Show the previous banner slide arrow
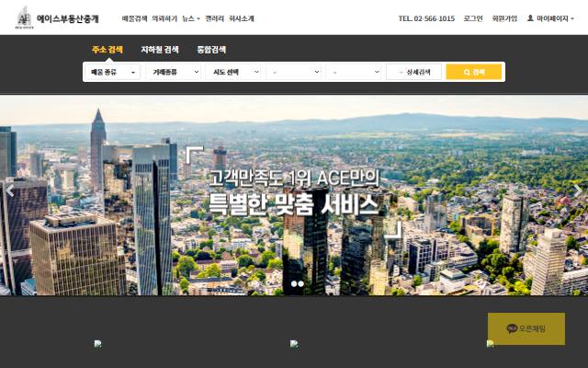This screenshot has height=368, width=588. point(10,190)
